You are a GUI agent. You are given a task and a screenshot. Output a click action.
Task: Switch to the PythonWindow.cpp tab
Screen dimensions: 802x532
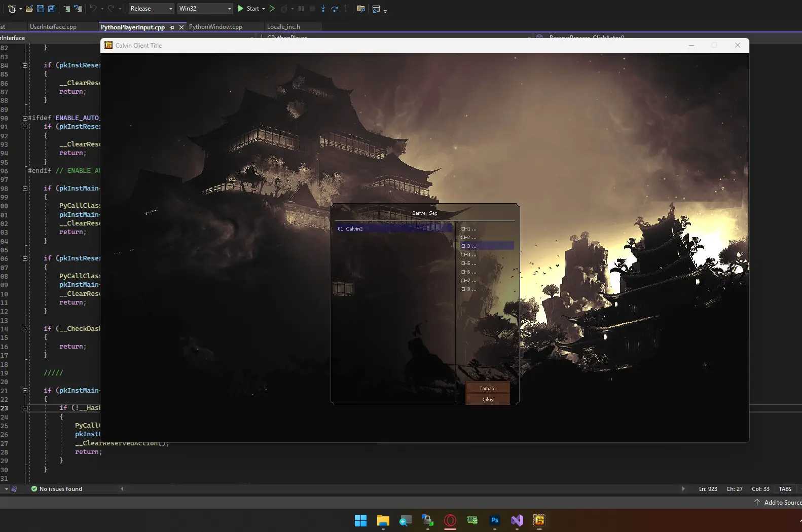click(215, 27)
